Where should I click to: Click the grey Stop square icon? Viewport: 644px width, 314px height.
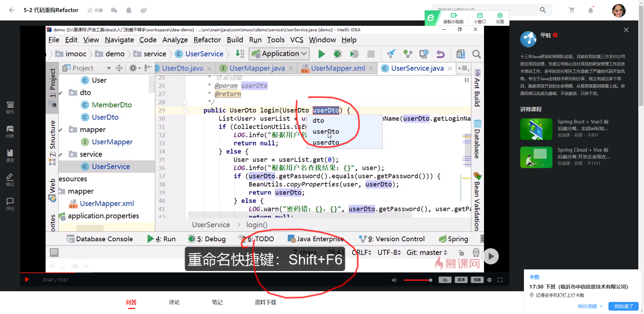tap(371, 54)
